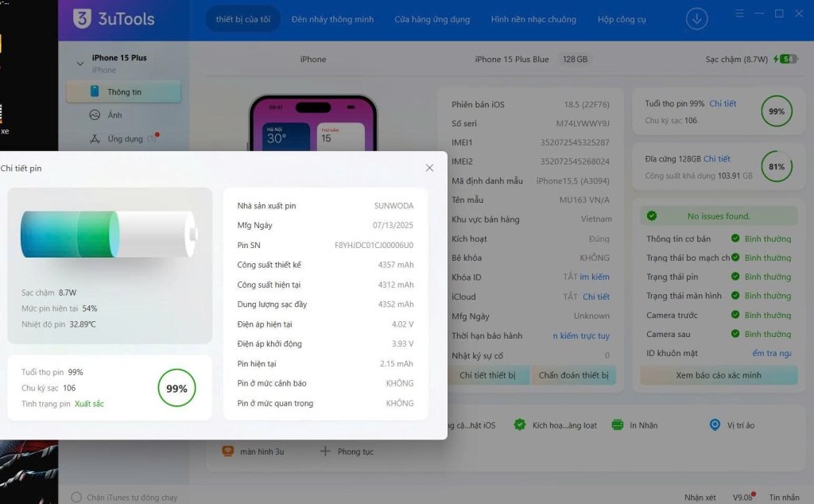The height and width of the screenshot is (504, 814).
Task: Toggle Chặn iTunes tự động chạy option
Action: coord(76,498)
